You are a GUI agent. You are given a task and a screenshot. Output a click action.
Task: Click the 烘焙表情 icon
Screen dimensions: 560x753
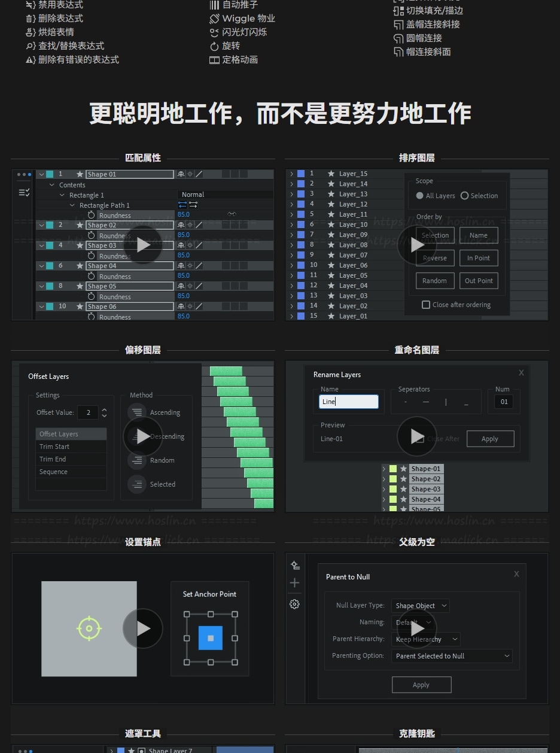pos(31,32)
